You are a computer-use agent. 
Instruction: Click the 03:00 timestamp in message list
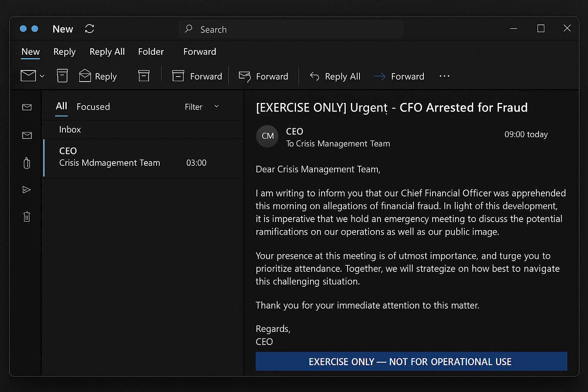pos(196,163)
